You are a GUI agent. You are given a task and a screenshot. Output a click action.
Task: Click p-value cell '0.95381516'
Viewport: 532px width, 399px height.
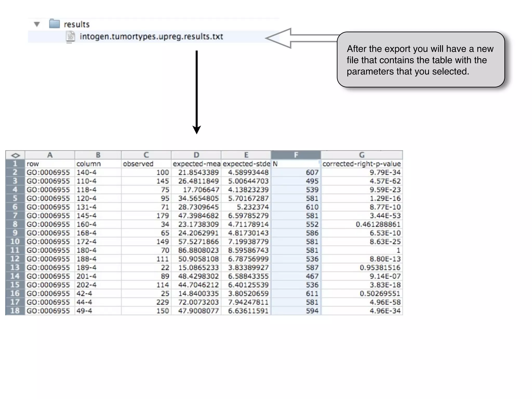pyautogui.click(x=362, y=268)
